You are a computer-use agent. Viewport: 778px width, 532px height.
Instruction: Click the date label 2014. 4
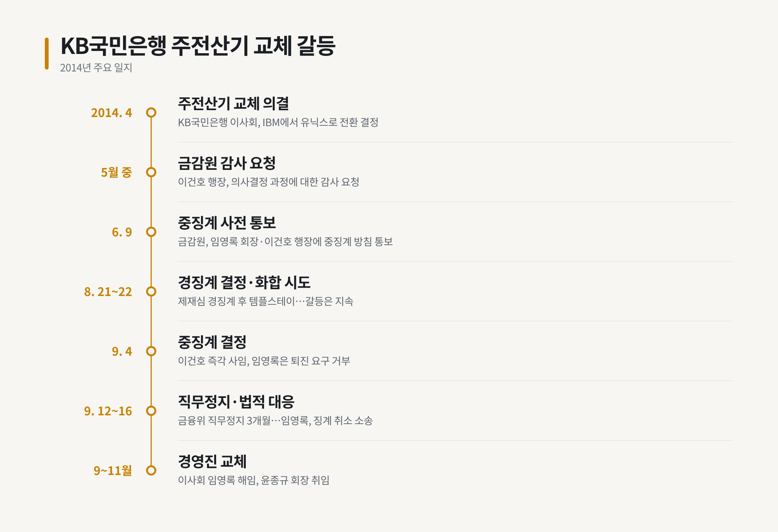click(x=111, y=113)
